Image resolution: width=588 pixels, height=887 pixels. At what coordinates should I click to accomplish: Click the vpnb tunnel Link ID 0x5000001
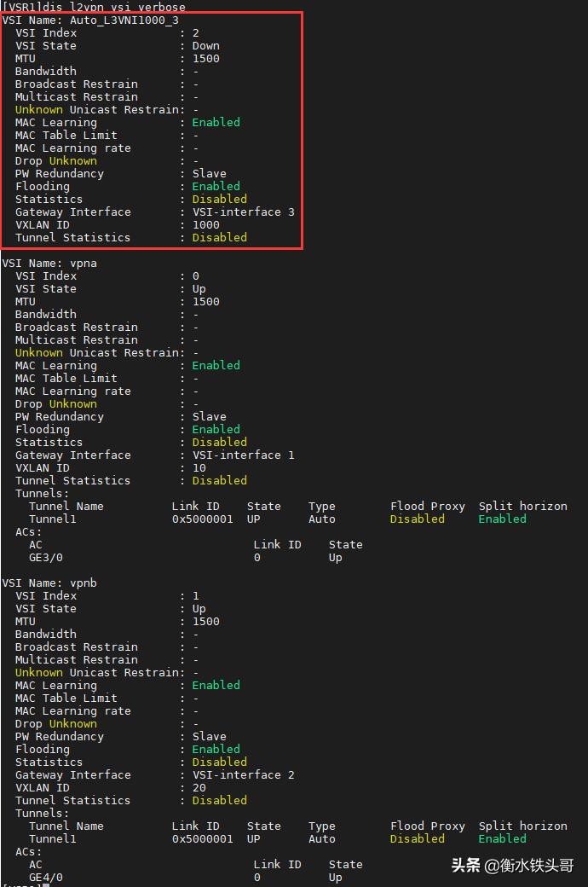point(202,839)
